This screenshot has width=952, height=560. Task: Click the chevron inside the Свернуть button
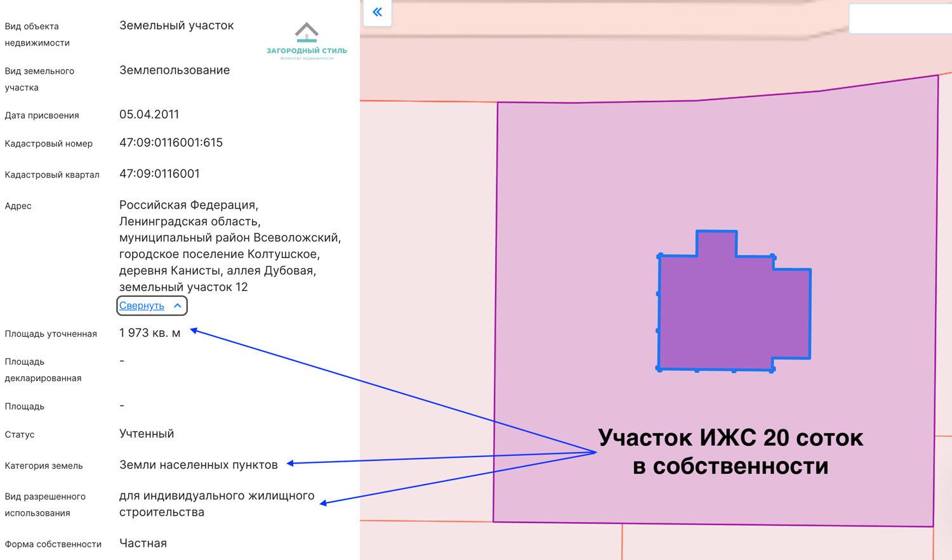coord(177,305)
